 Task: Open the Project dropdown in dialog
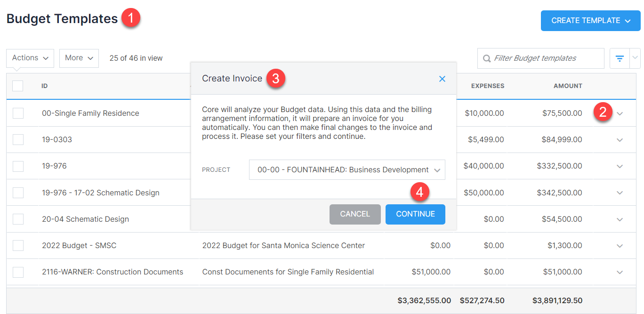click(x=347, y=170)
